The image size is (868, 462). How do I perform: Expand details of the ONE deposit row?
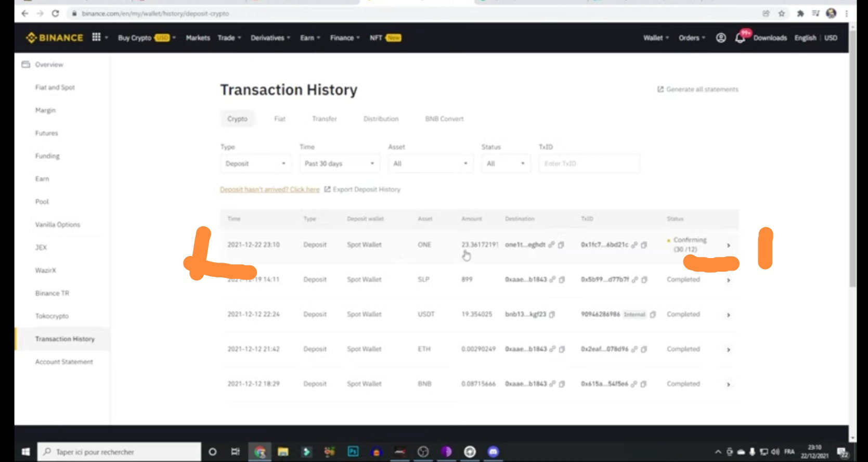click(x=729, y=246)
